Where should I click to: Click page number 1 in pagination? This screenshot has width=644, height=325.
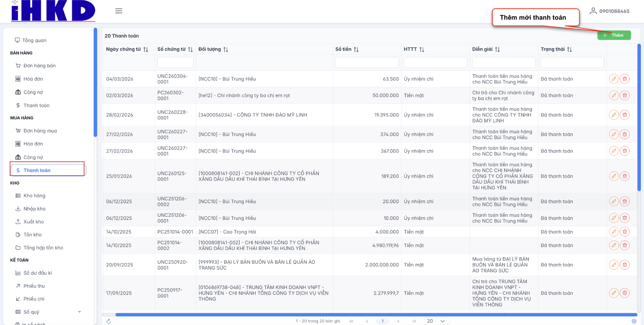(x=382, y=321)
